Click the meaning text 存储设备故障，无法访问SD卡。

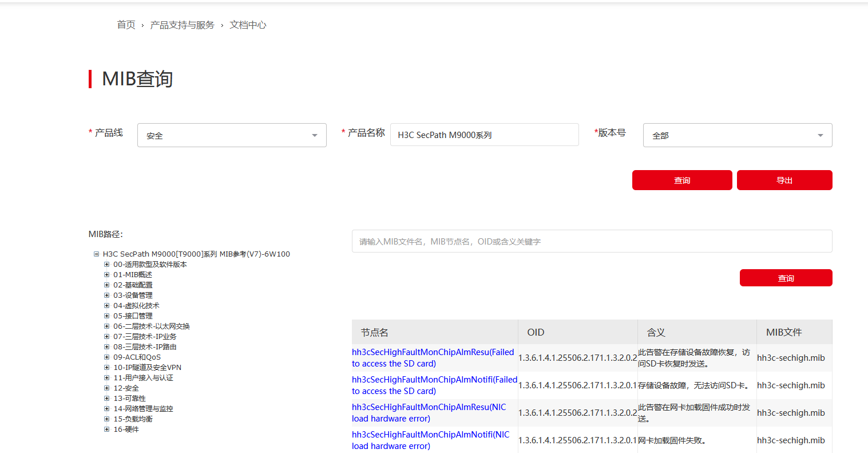pyautogui.click(x=694, y=385)
